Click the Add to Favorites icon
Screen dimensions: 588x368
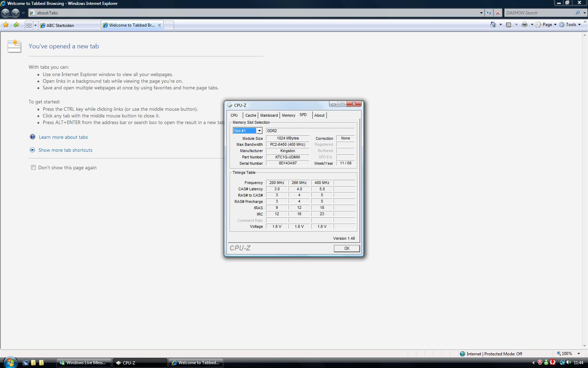(x=16, y=25)
